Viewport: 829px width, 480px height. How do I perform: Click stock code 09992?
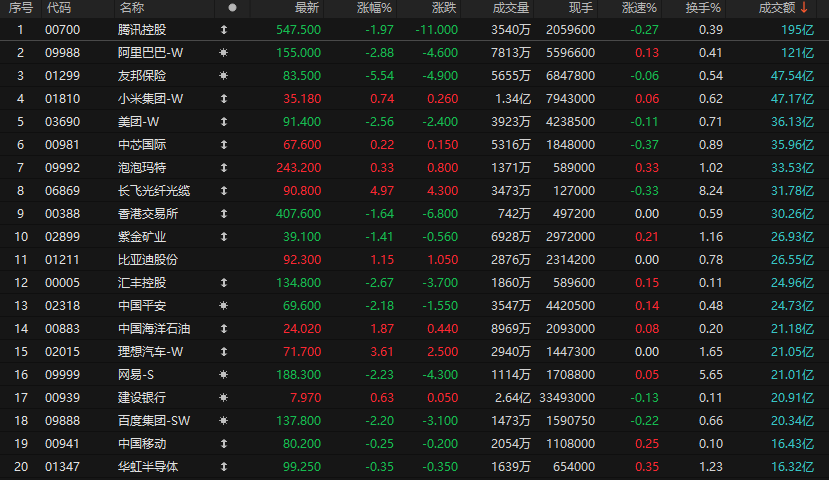click(62, 168)
